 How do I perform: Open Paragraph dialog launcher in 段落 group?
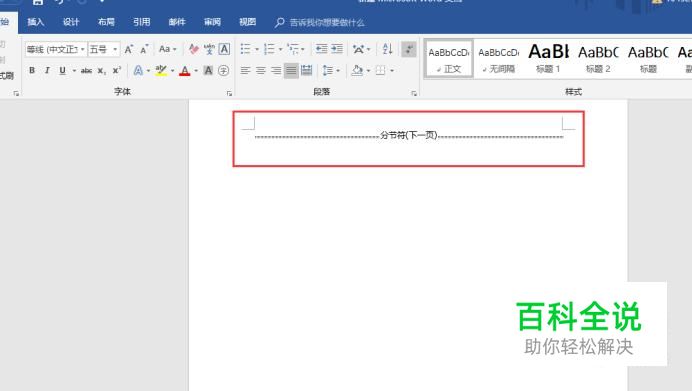[414, 94]
